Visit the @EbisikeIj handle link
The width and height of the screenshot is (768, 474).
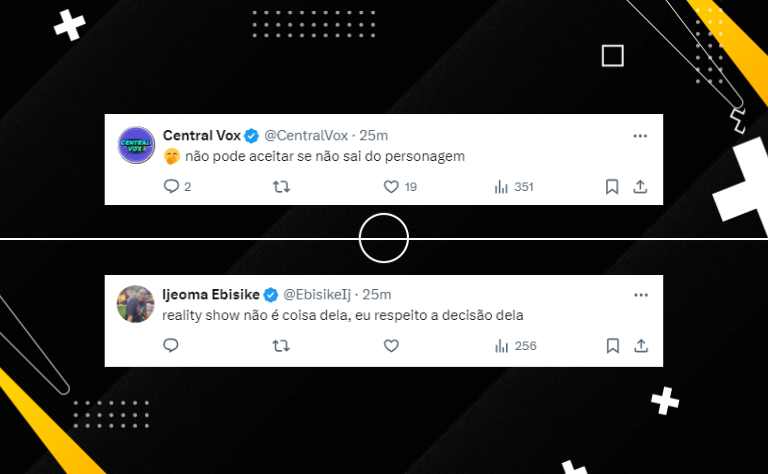pyautogui.click(x=317, y=294)
